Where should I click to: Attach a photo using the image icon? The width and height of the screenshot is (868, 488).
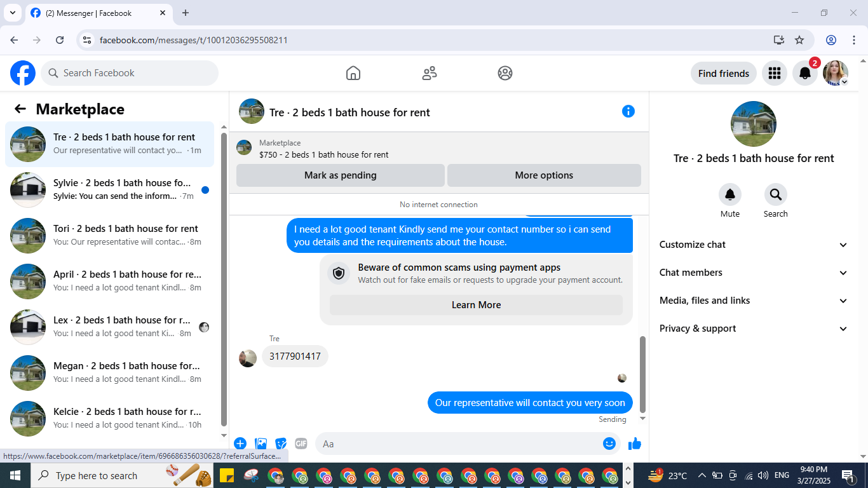261,444
